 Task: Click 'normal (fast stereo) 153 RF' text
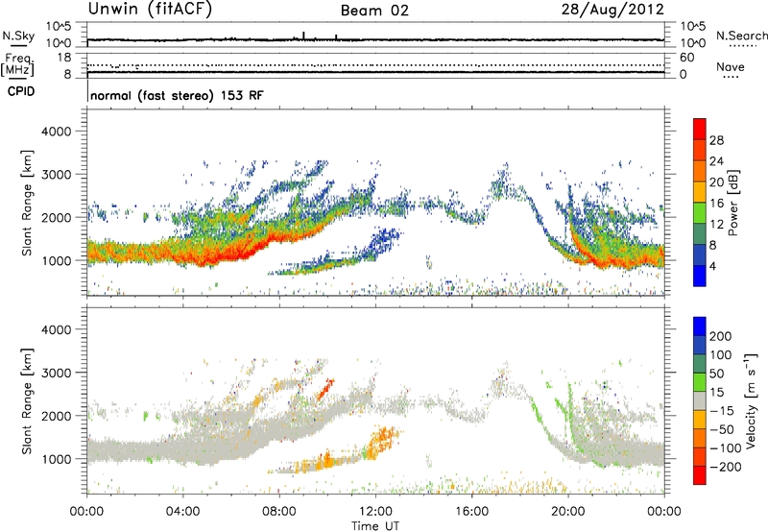click(177, 95)
